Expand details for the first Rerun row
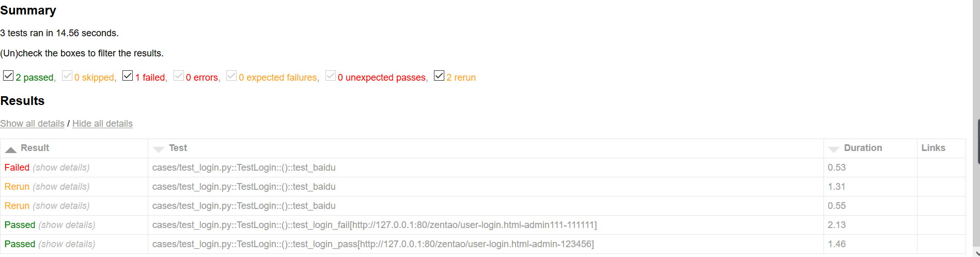Screen dimensions: 980x257 coord(61,187)
